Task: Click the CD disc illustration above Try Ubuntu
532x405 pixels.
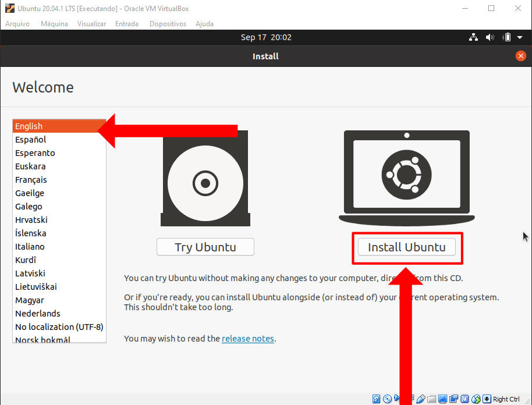Action: coord(205,179)
